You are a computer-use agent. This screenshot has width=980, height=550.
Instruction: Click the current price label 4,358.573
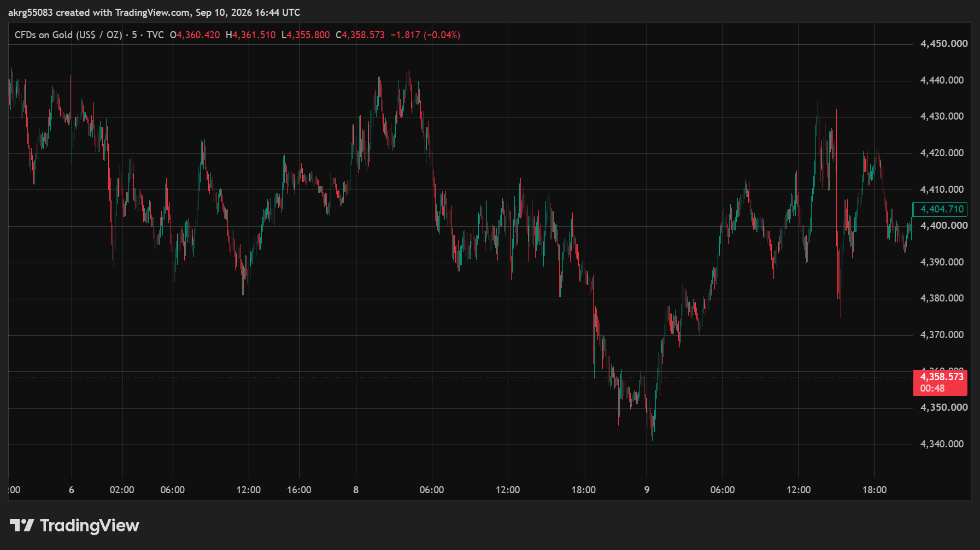941,377
